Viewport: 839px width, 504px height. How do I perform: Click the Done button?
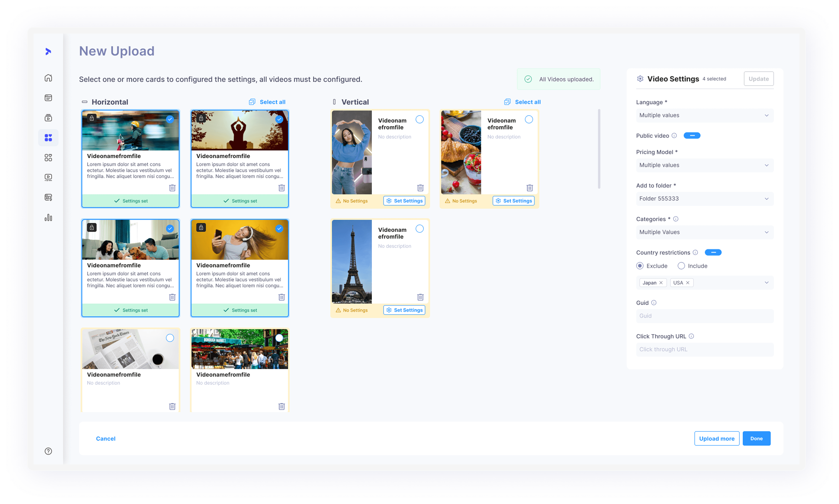coord(757,438)
